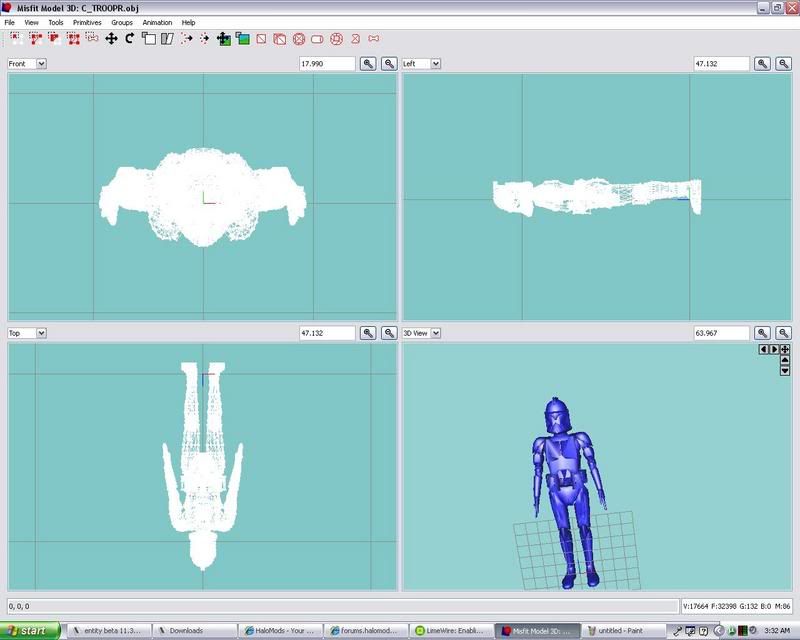The height and width of the screenshot is (640, 800).
Task: Click the 3D view left arrow button
Action: point(764,349)
